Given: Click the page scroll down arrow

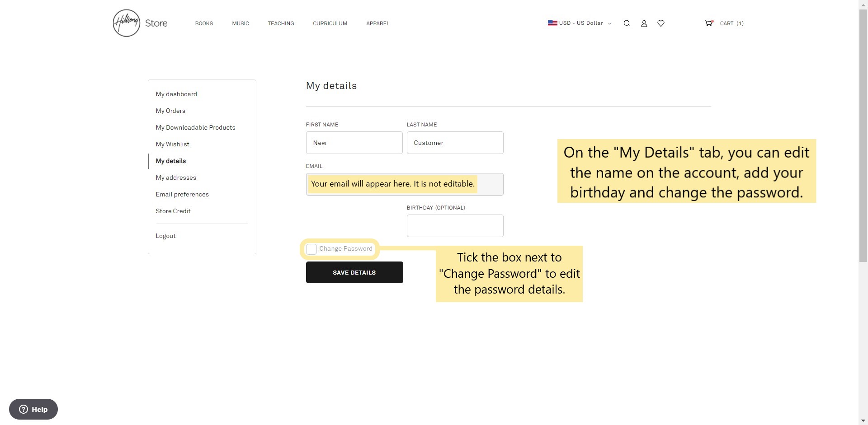Looking at the screenshot, I should click(863, 421).
